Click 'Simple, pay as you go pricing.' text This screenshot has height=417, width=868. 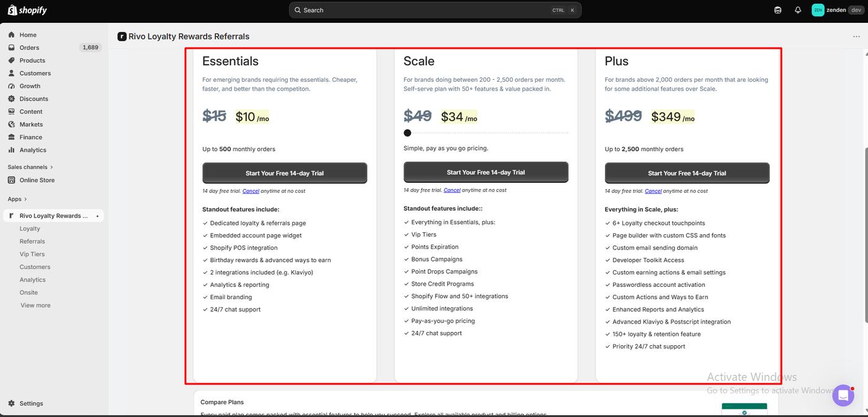[446, 148]
